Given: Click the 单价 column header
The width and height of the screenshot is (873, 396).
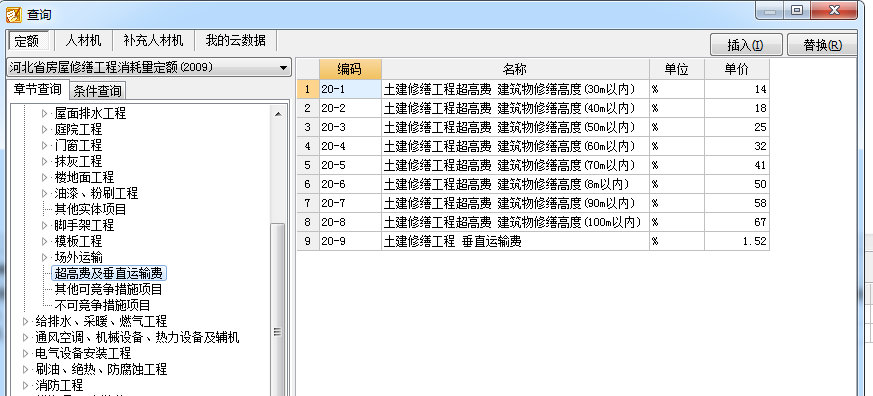Looking at the screenshot, I should point(737,69).
